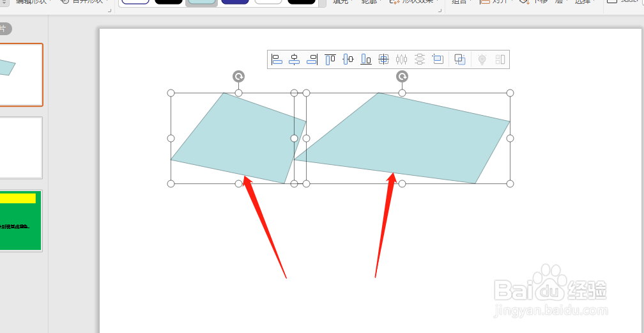
Task: Click the right shape's middle-right edge handle
Action: pyautogui.click(x=510, y=138)
